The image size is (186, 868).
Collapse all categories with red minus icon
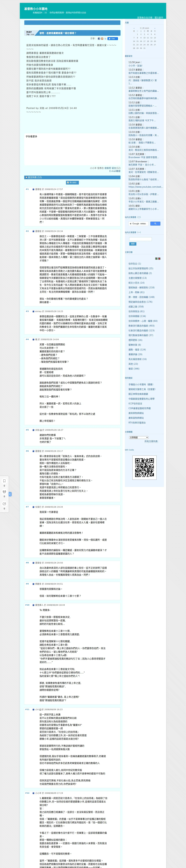159,259
